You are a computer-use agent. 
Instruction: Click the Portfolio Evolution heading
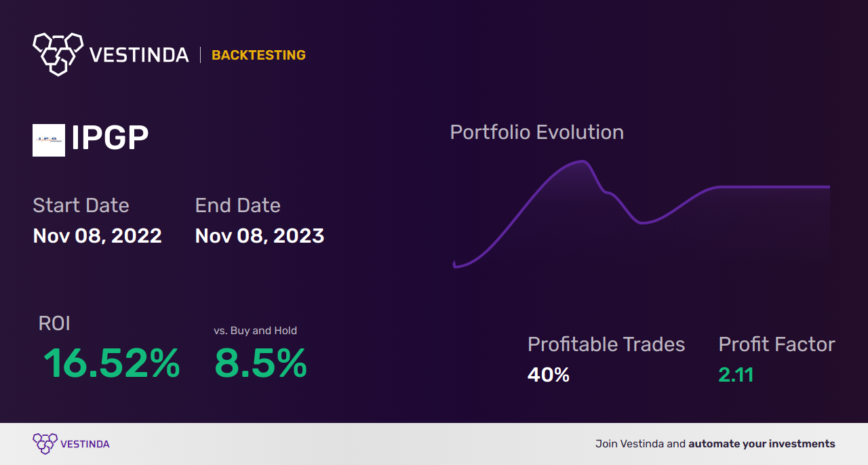click(x=536, y=132)
